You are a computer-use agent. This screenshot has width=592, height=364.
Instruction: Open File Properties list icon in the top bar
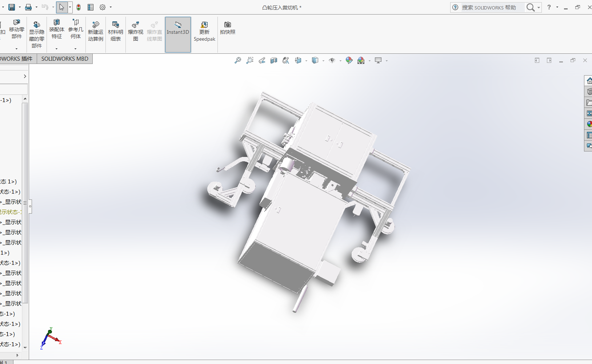coord(91,7)
